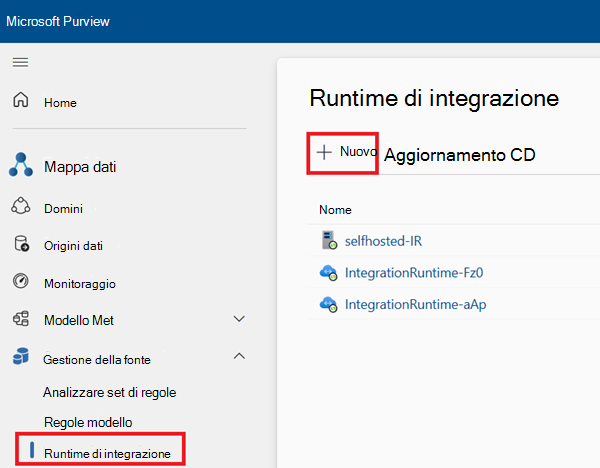Collapse the hamburger navigation menu

point(20,62)
